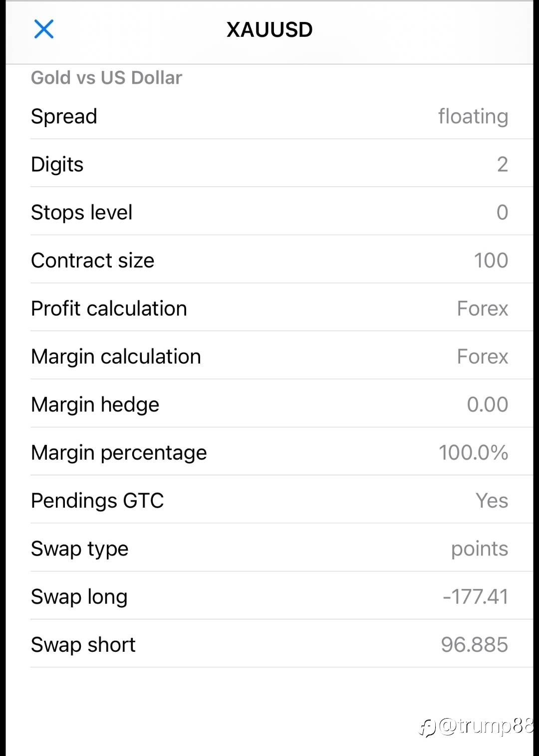This screenshot has height=756, width=539.
Task: Select the Margin calculation label
Action: click(116, 357)
